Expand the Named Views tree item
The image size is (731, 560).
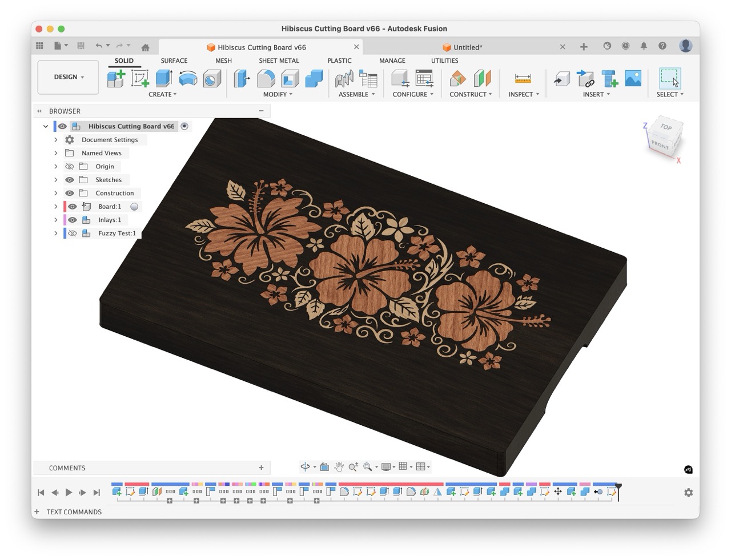click(55, 153)
